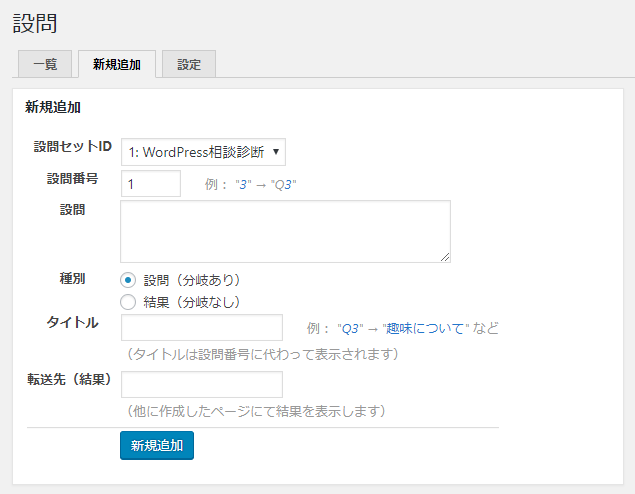This screenshot has width=635, height=494.
Task: Click the 設問 page heading
Action: 34,22
